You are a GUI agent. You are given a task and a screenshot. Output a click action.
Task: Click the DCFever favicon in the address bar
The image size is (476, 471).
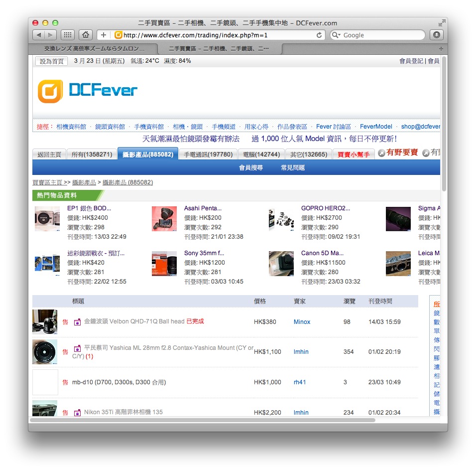click(118, 35)
